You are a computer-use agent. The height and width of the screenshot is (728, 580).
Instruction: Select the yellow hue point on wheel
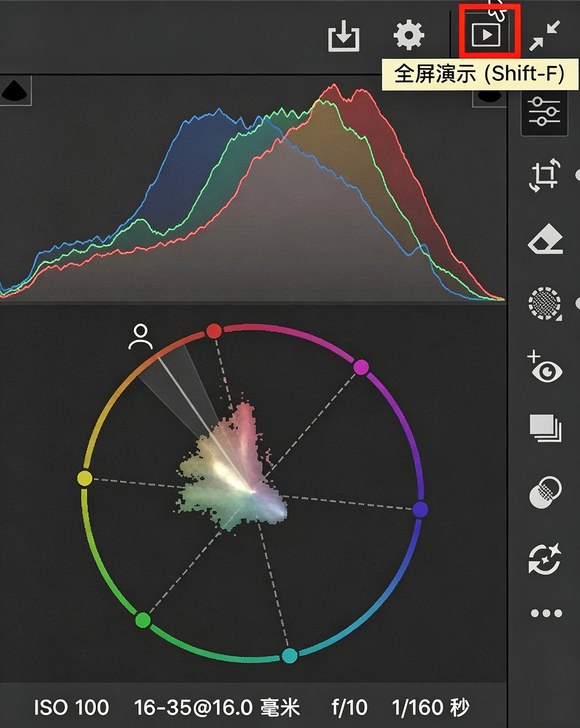click(x=85, y=478)
